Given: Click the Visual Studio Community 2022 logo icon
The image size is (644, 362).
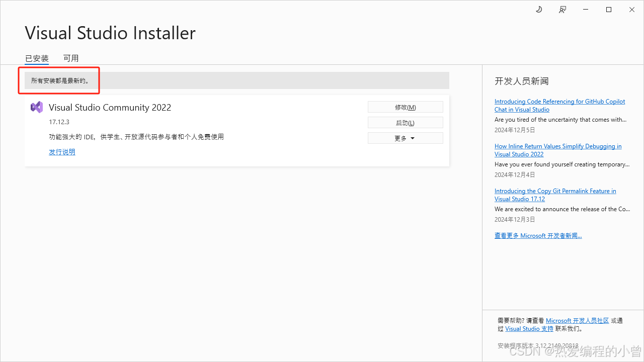Looking at the screenshot, I should (36, 107).
